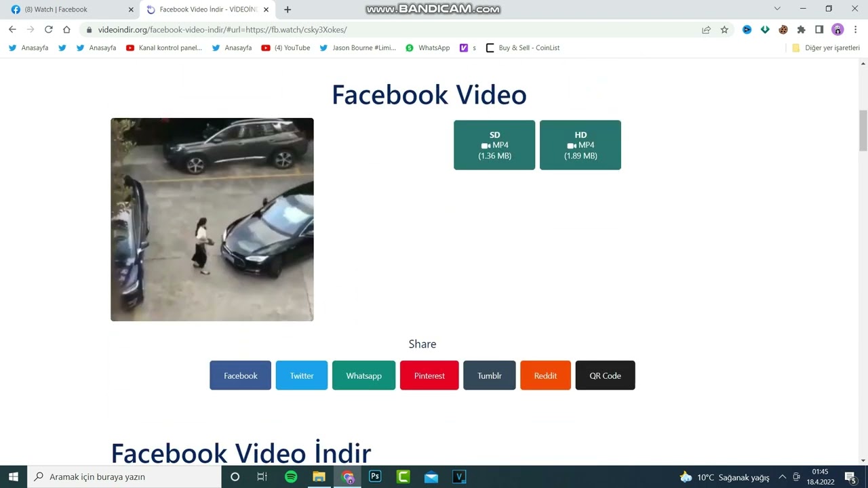Open the (4) YouTube bookmark
The image size is (868, 488).
pyautogui.click(x=285, y=48)
